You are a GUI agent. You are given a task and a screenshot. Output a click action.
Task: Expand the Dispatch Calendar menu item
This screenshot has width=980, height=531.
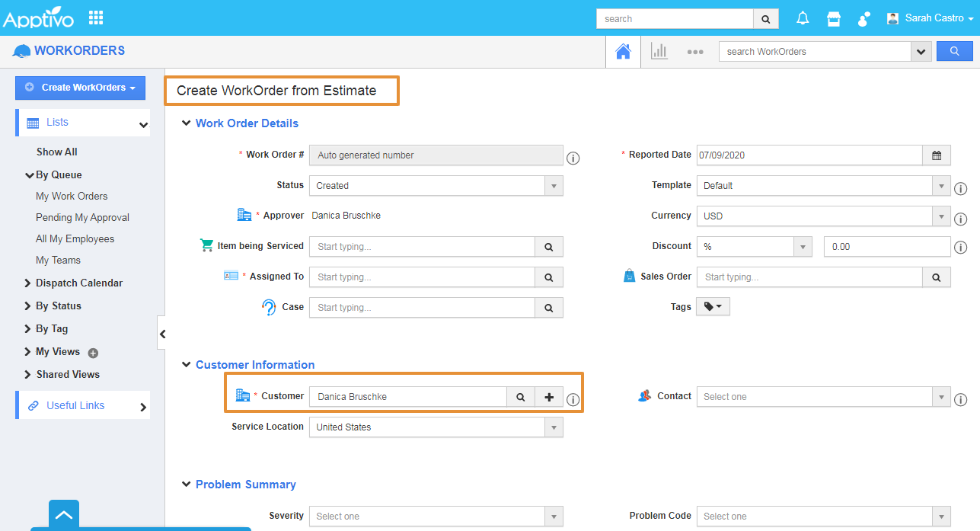point(78,283)
